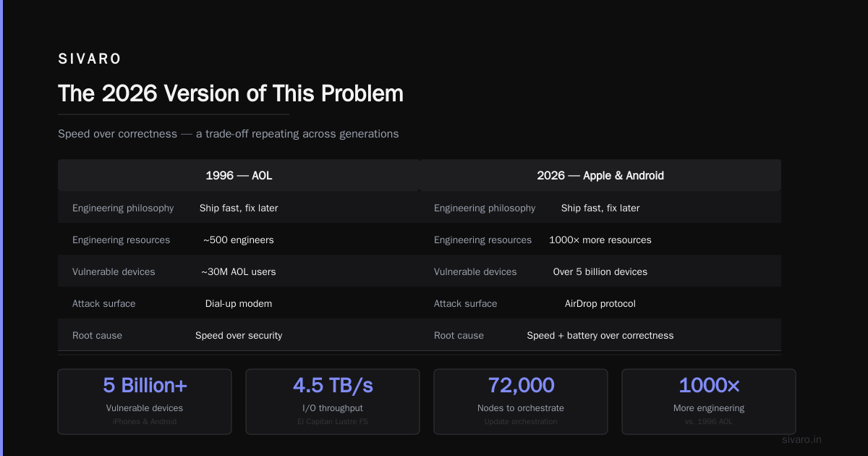Click the 5 Billion+ vulnerable devices card
Screen dimensions: 868x456
(x=145, y=402)
